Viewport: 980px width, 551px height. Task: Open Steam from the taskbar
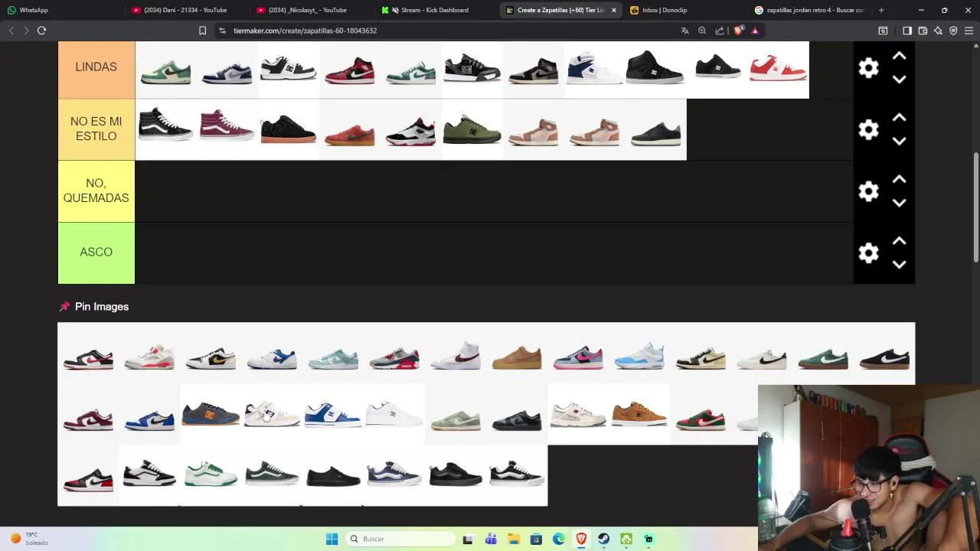[x=604, y=539]
